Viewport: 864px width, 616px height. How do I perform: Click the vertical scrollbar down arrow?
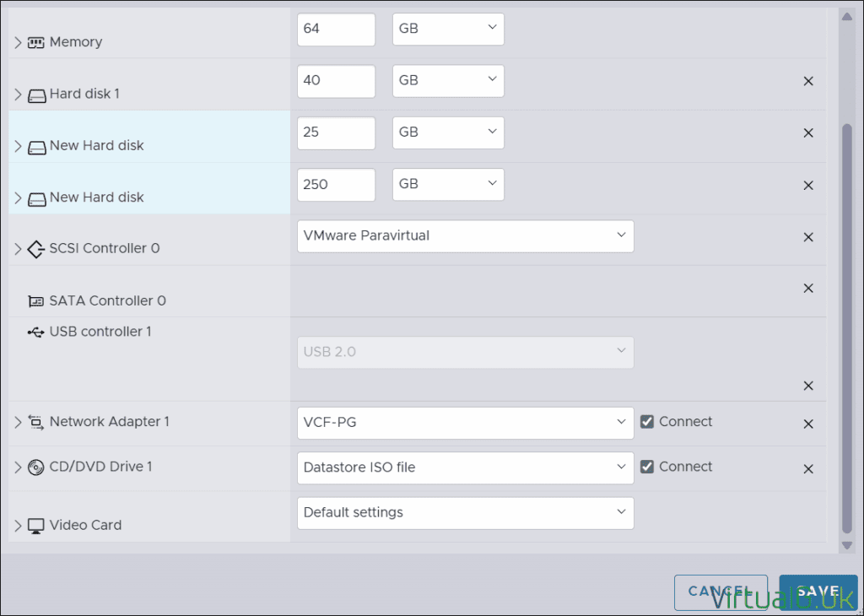(x=847, y=546)
